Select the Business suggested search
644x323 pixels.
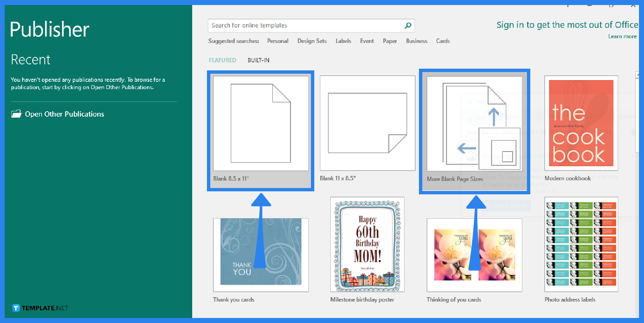coord(417,41)
